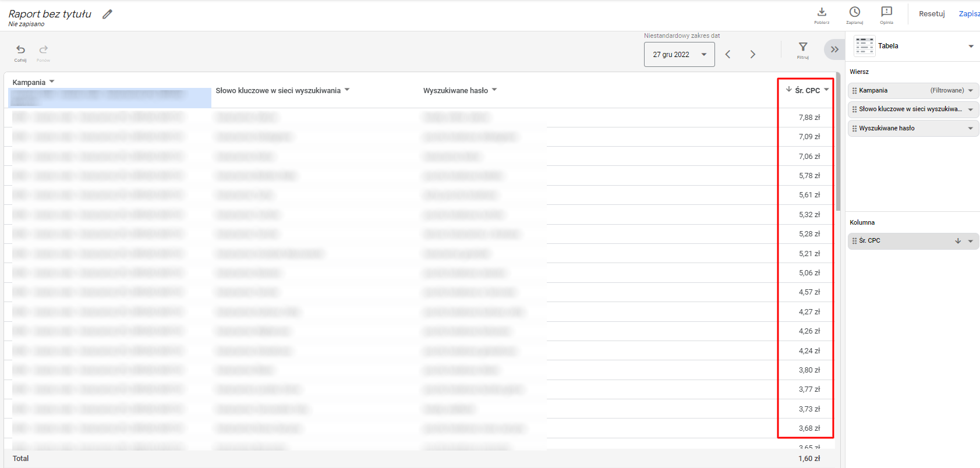Click the Ponów redo arrow

coord(44,49)
